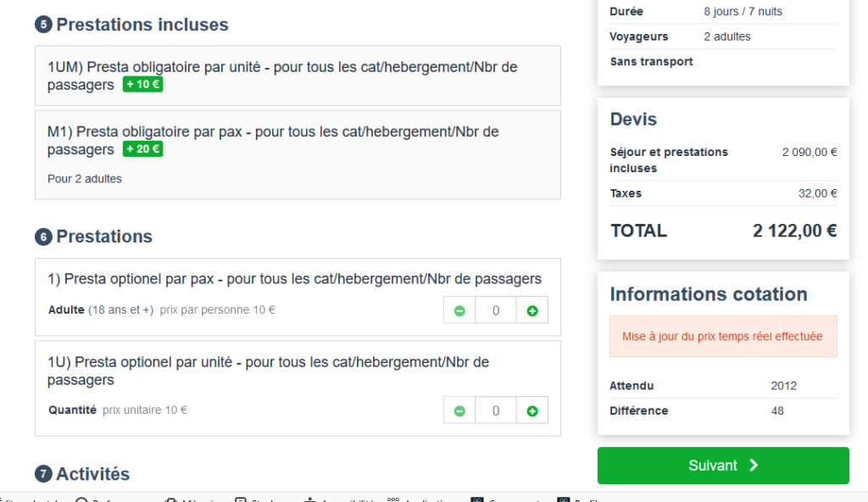Switch to the Profiler devtools tab
The image size is (868, 502).
coord(585,499)
